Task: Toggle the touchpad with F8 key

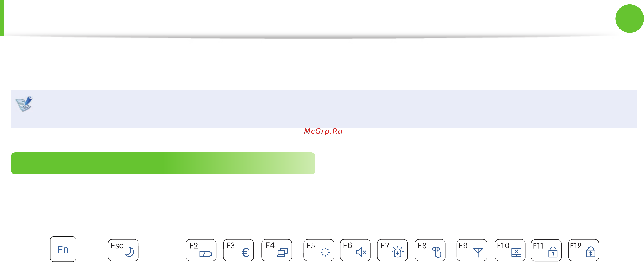Action: tap(430, 250)
